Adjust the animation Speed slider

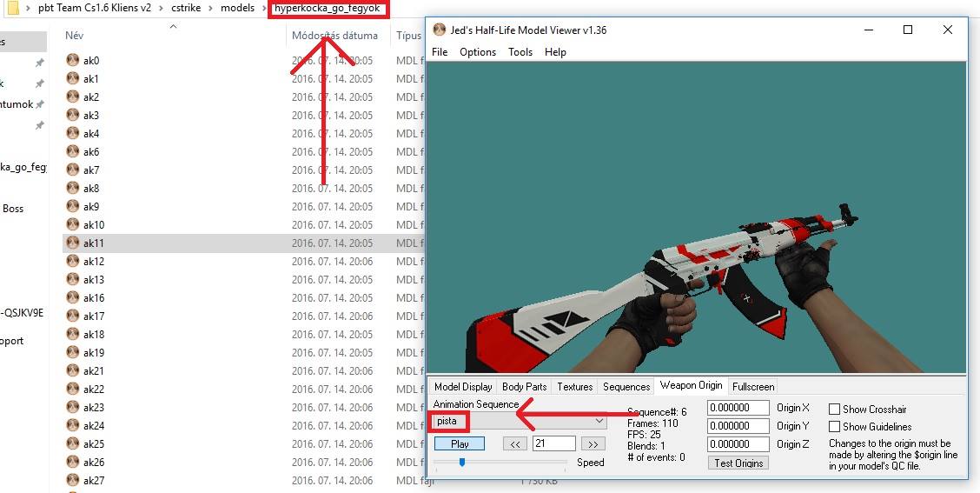coord(462,463)
